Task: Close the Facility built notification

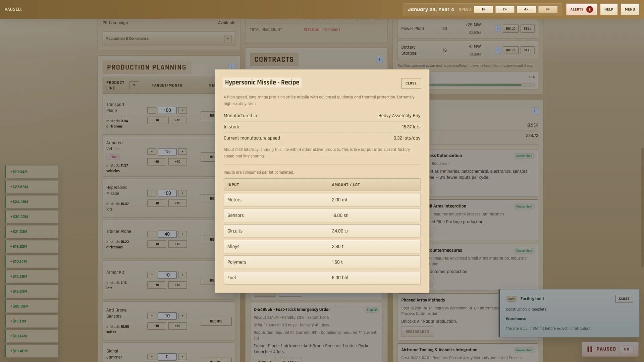Action: coord(624,299)
